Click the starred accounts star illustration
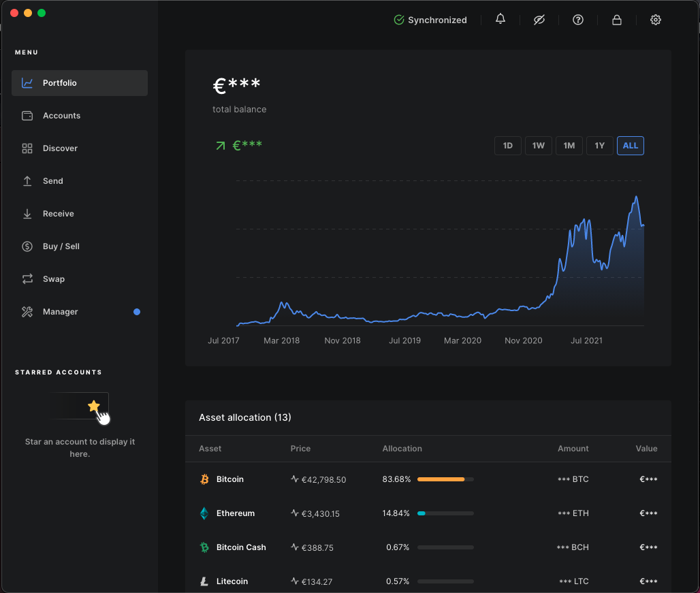 click(x=94, y=406)
